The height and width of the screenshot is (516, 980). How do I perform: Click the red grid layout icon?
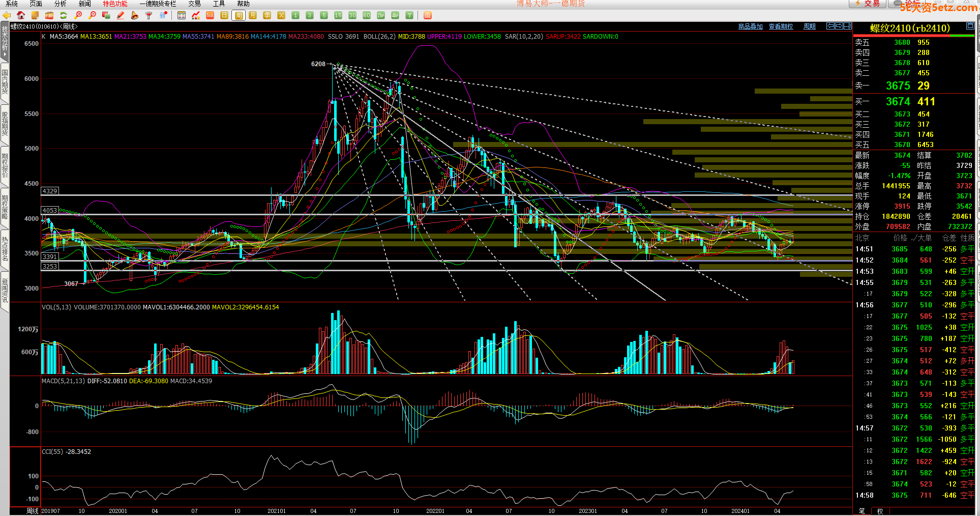pos(428,15)
